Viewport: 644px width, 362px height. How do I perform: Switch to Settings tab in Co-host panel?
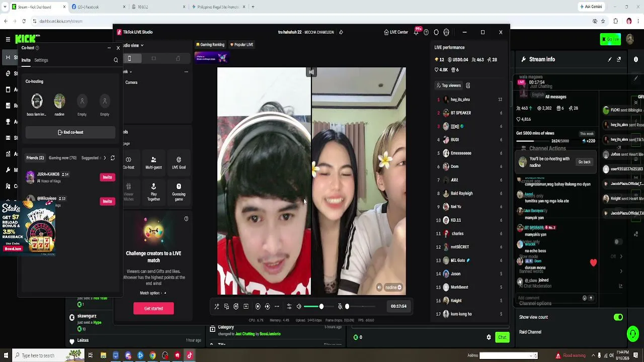click(x=41, y=60)
